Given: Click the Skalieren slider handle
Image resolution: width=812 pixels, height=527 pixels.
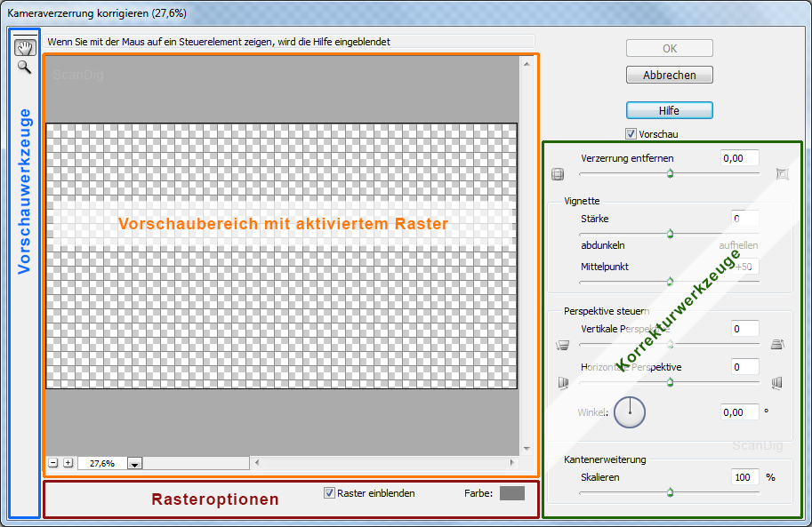Looking at the screenshot, I should 670,492.
